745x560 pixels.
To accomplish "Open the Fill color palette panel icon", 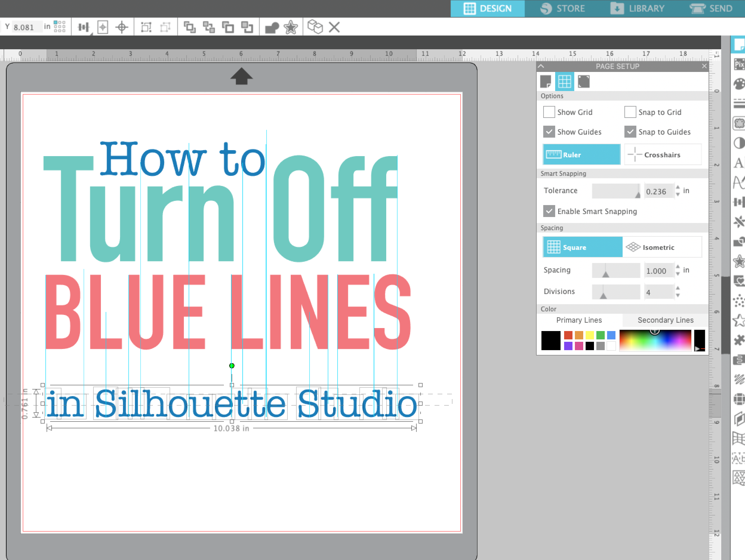I will tap(739, 84).
